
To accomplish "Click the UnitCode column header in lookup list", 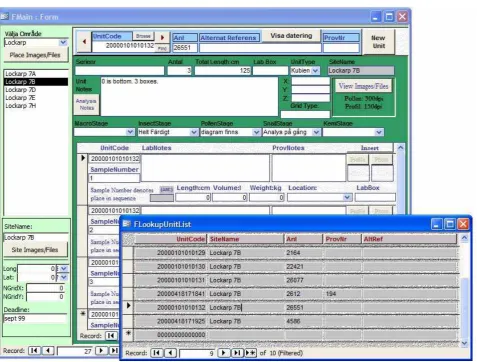I will tap(171, 239).
